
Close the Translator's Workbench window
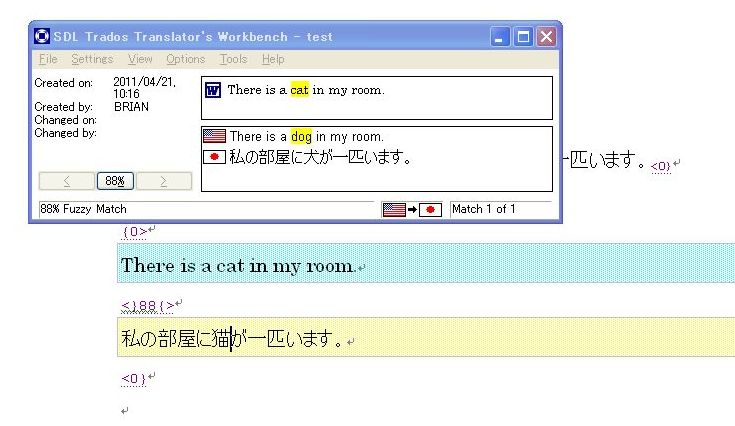point(546,37)
